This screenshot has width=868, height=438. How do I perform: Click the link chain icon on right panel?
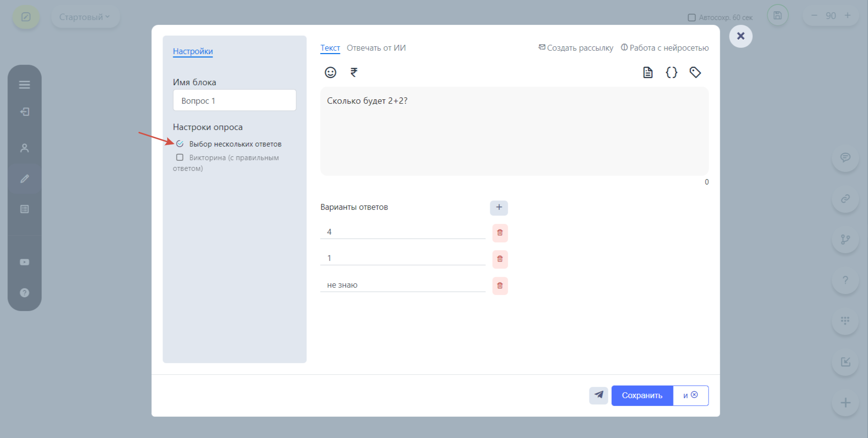coord(846,199)
